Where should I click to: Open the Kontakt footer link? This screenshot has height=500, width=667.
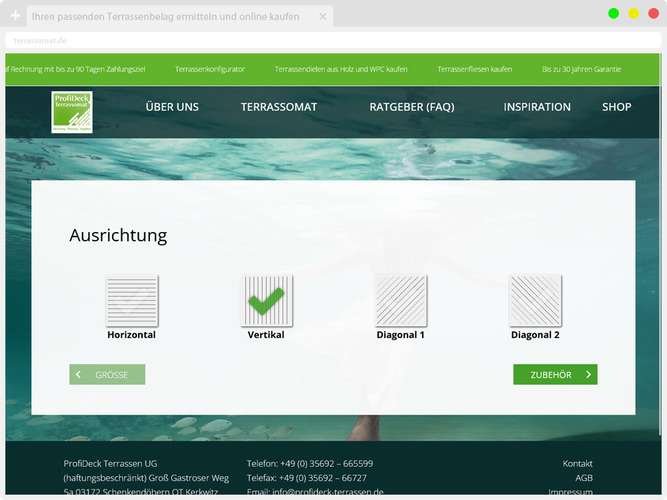tap(577, 464)
